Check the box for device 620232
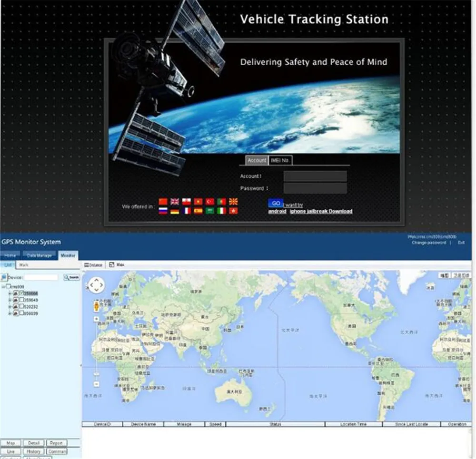This screenshot has height=459, width=476. [21, 306]
